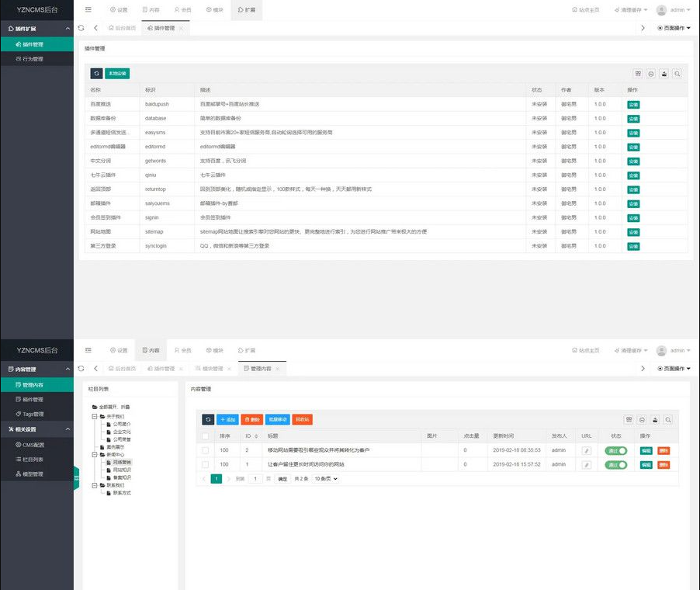Open admin dropdown in content management header
The height and width of the screenshot is (590, 700).
tap(680, 351)
